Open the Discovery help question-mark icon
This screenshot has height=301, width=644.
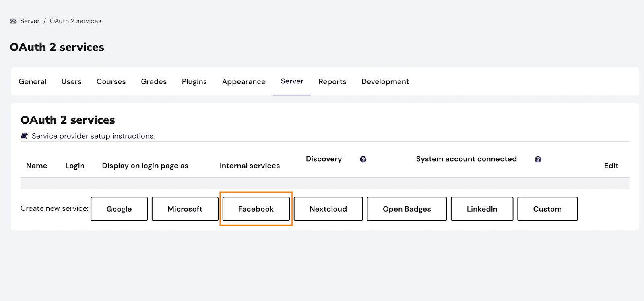tap(363, 160)
